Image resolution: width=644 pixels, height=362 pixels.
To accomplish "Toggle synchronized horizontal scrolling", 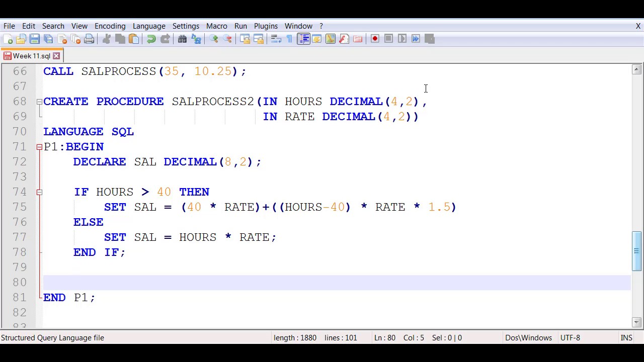I will tap(259, 39).
